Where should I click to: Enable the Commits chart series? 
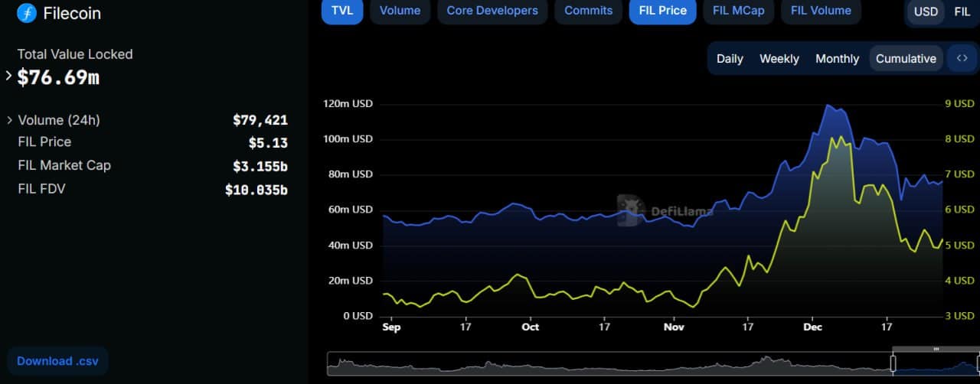[588, 11]
